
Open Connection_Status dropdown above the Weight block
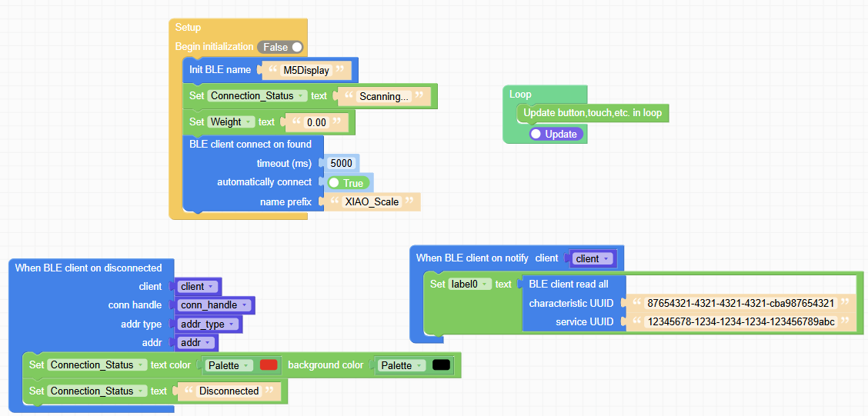(x=258, y=95)
